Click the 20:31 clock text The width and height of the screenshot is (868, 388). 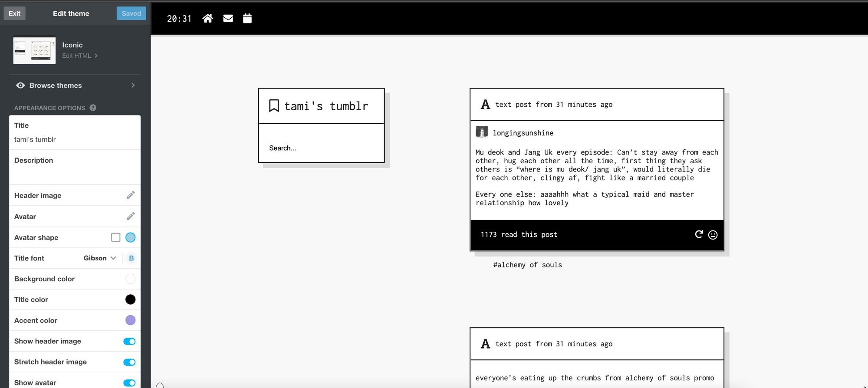pos(179,19)
